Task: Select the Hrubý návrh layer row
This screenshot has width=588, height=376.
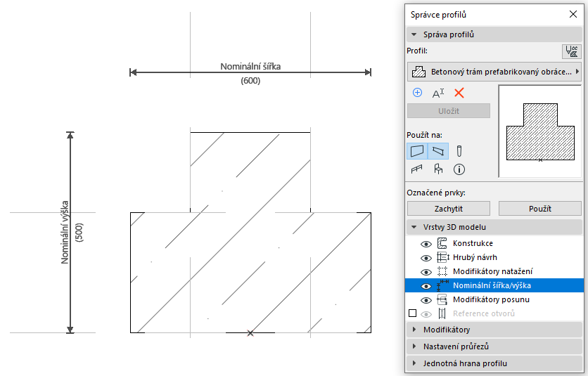Action: (494, 257)
